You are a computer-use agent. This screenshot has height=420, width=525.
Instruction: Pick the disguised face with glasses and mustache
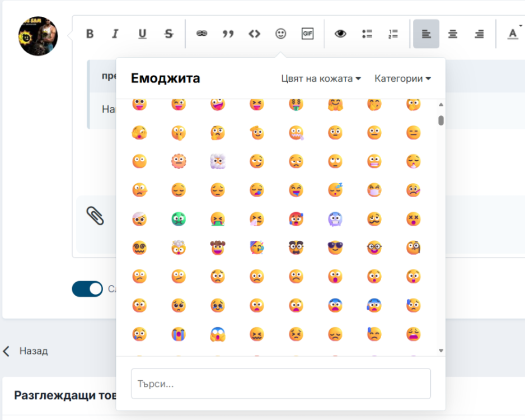(296, 248)
